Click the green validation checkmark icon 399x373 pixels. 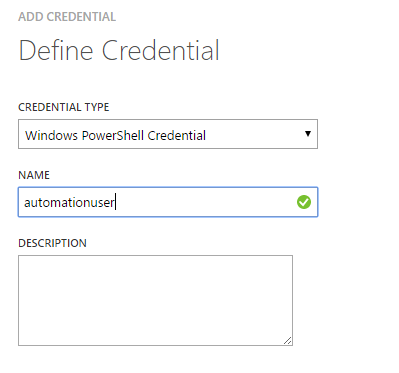point(304,202)
